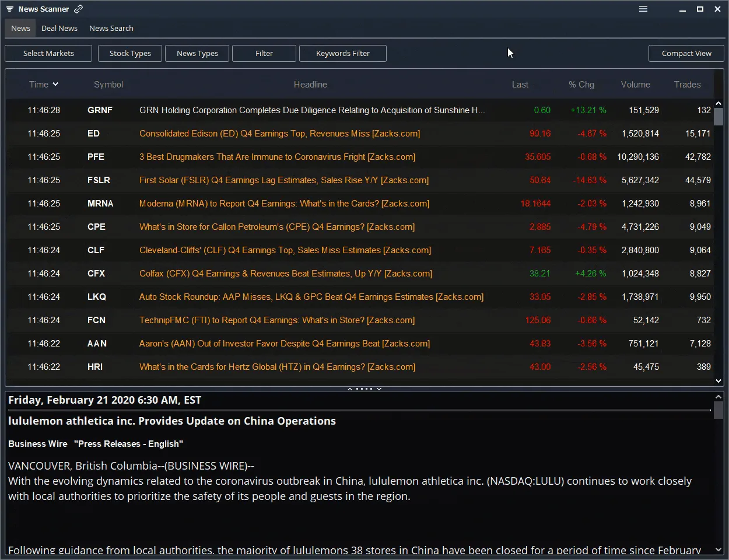Click the down chevron on the panel splitter
729x560 pixels.
tap(379, 388)
